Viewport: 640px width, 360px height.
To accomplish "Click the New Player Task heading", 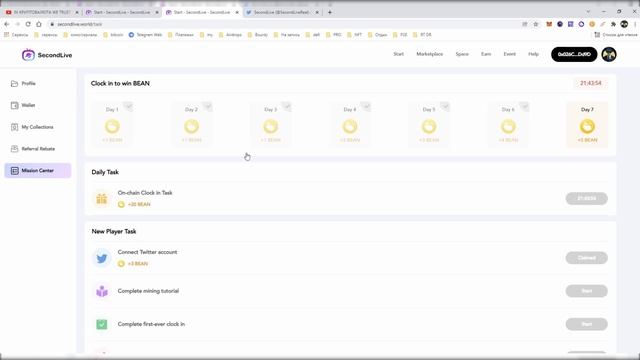I will point(114,231).
